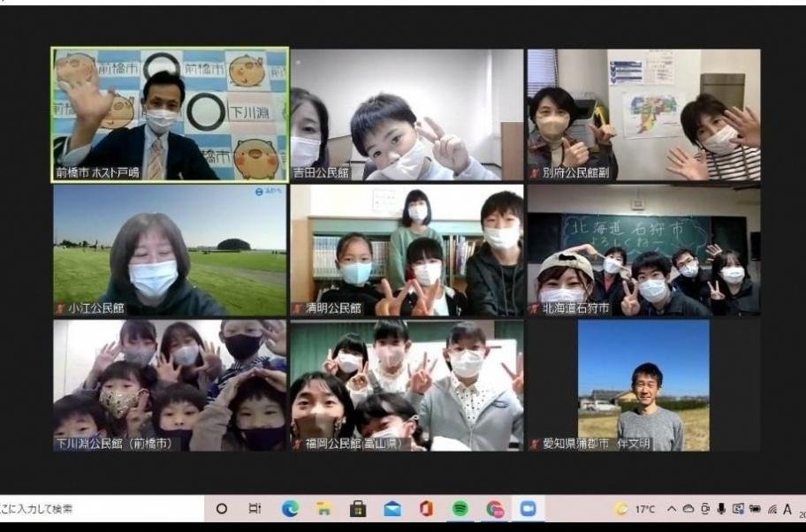
Task: Open Wi-Fi network tray icon
Action: 772,509
